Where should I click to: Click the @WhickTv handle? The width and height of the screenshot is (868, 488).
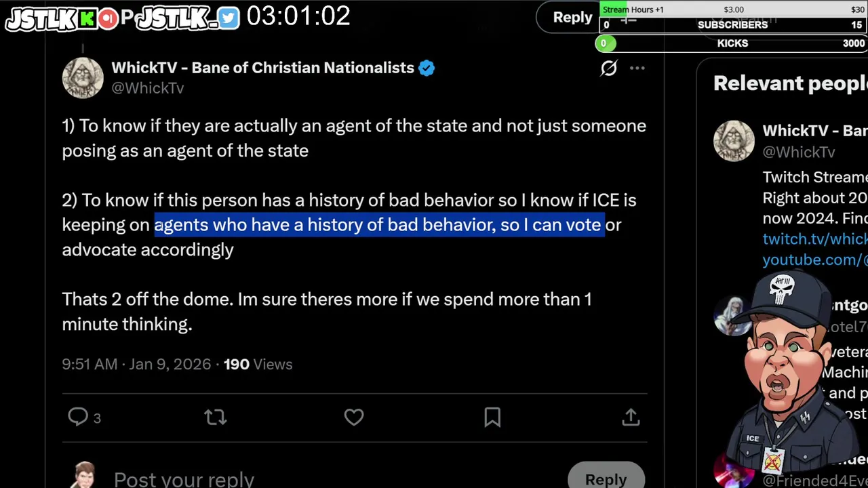147,88
